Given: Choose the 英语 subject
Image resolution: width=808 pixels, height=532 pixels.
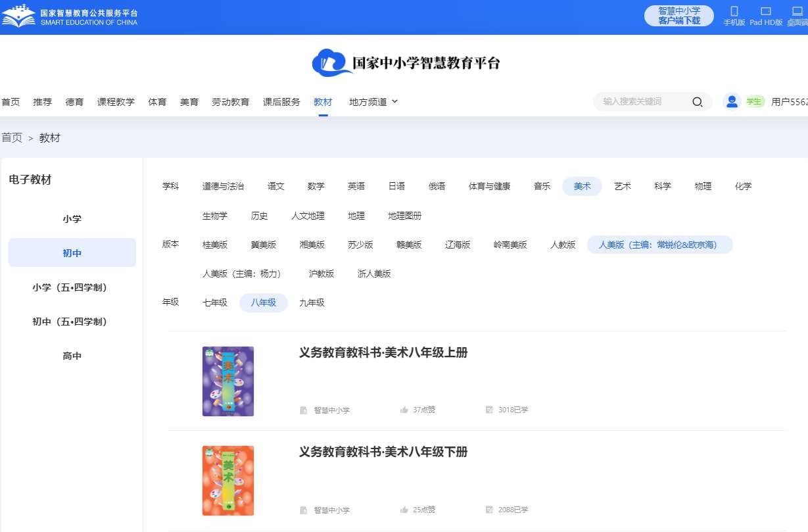Looking at the screenshot, I should click(x=356, y=187).
